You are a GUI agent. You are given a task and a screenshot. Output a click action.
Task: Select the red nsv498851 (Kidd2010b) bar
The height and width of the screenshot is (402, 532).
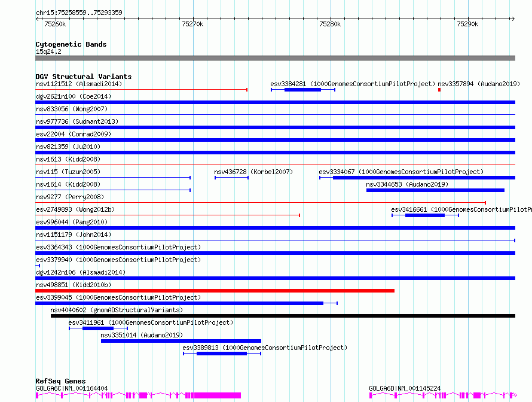tap(215, 291)
